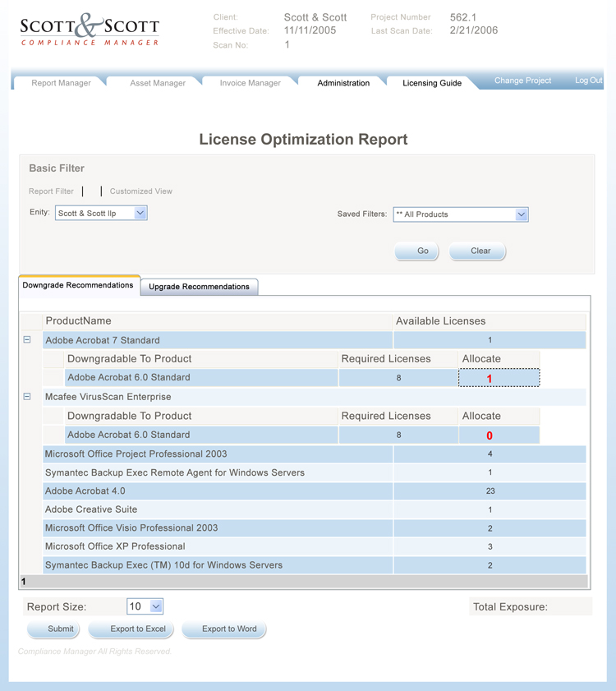This screenshot has width=616, height=691.
Task: Open the Saved Filters dropdown
Action: 461,214
